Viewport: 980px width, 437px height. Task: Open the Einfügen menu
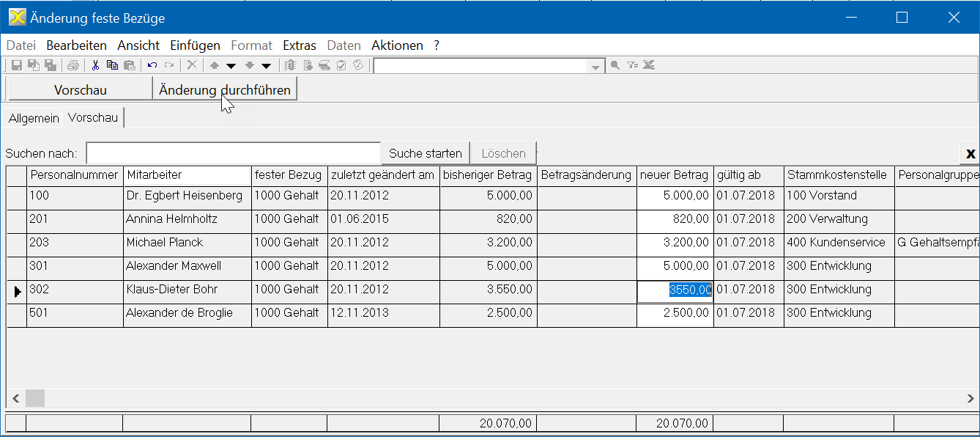(195, 45)
